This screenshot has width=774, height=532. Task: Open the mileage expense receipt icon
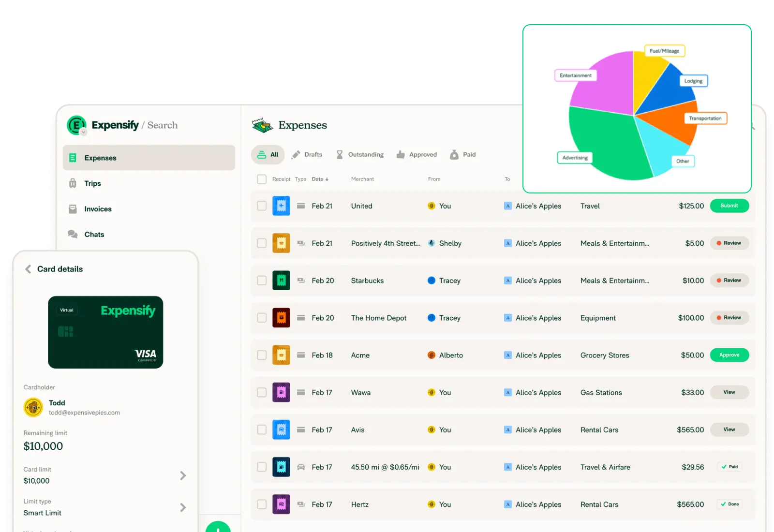pyautogui.click(x=281, y=467)
